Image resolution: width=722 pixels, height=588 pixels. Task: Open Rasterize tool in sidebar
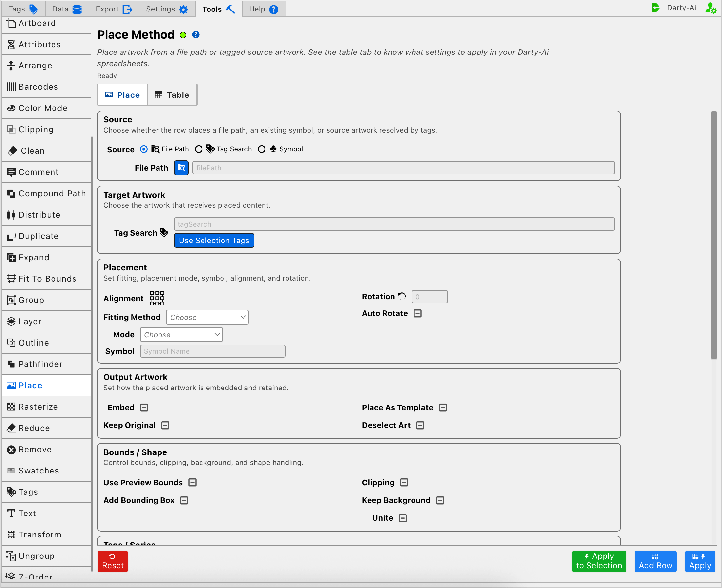pyautogui.click(x=46, y=407)
